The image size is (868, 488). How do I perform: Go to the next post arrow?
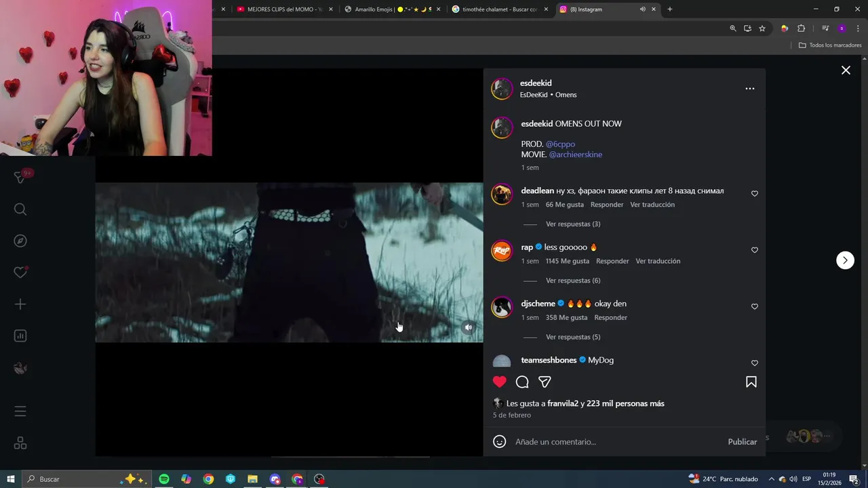845,260
